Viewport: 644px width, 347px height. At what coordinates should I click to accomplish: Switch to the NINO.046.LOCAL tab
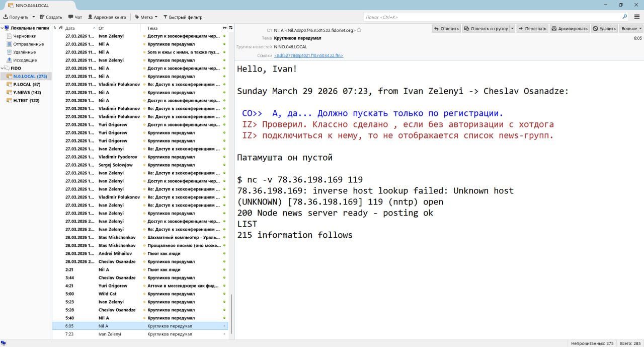[33, 5]
